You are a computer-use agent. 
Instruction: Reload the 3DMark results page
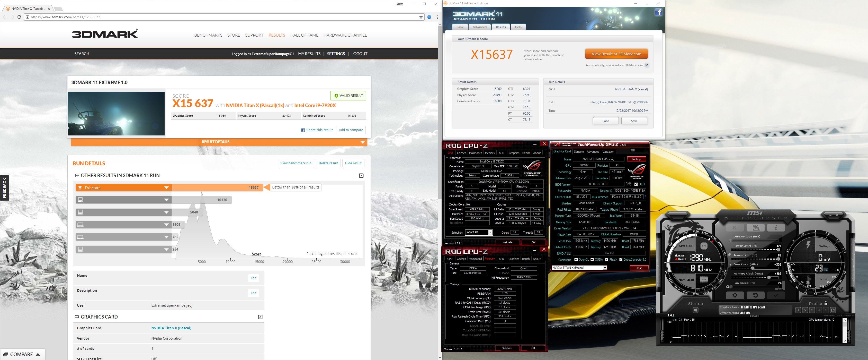[x=19, y=17]
